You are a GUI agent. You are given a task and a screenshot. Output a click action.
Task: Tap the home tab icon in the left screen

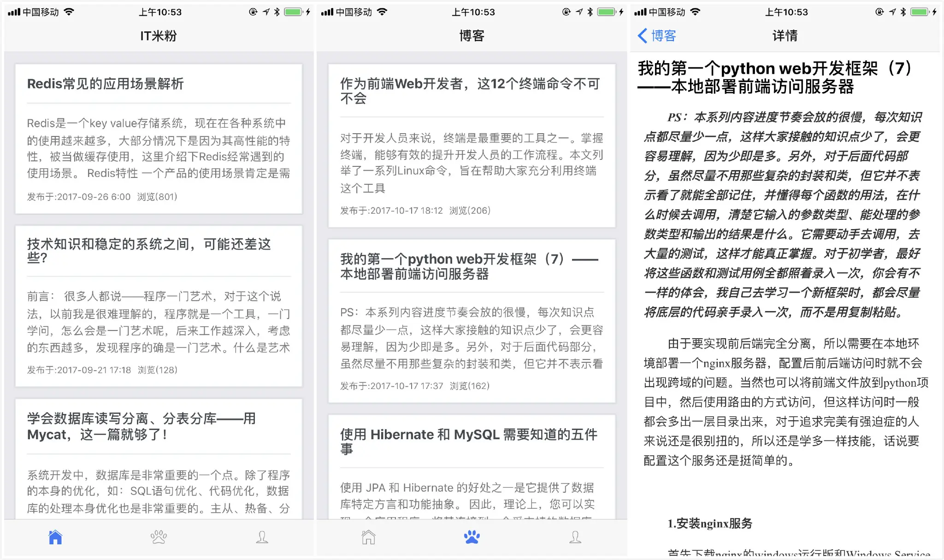click(55, 537)
